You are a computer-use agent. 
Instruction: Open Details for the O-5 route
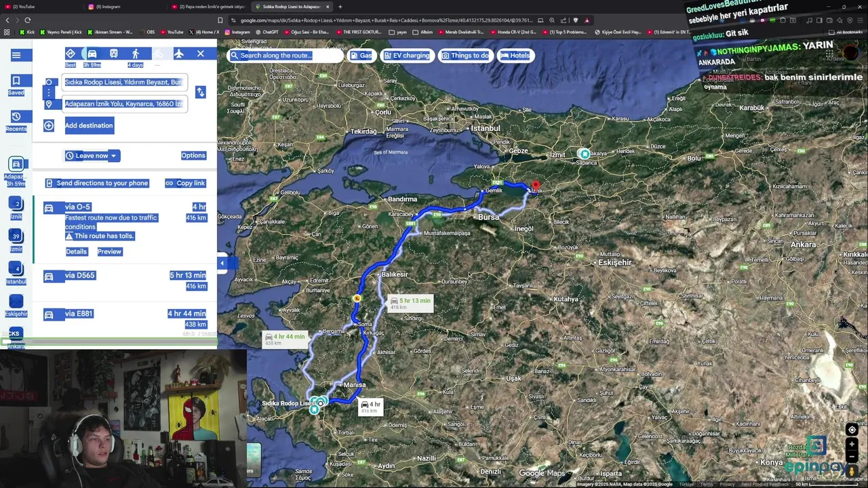point(76,251)
